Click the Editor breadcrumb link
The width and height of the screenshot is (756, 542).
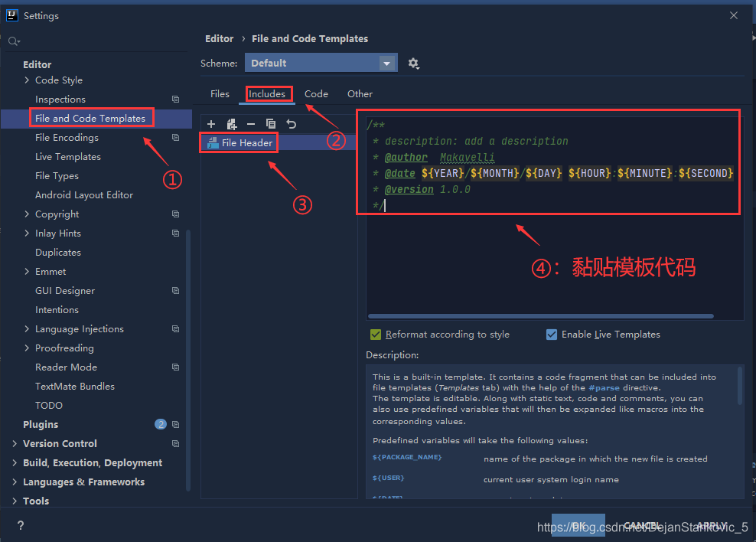click(x=220, y=38)
